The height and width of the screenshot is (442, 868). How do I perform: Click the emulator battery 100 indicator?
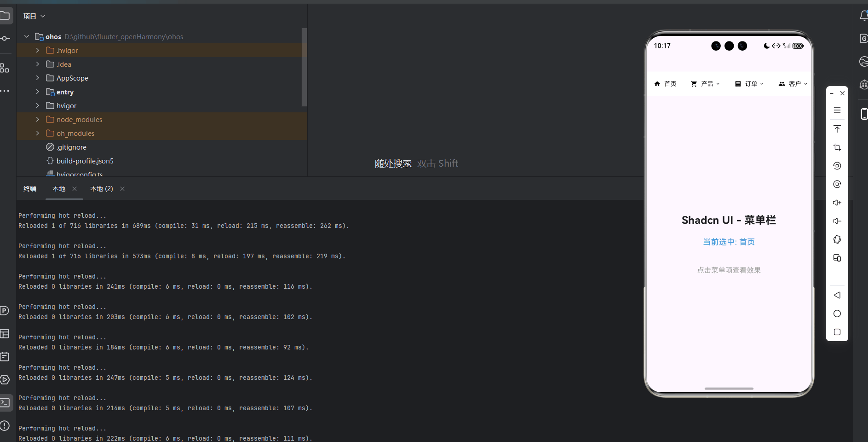798,46
